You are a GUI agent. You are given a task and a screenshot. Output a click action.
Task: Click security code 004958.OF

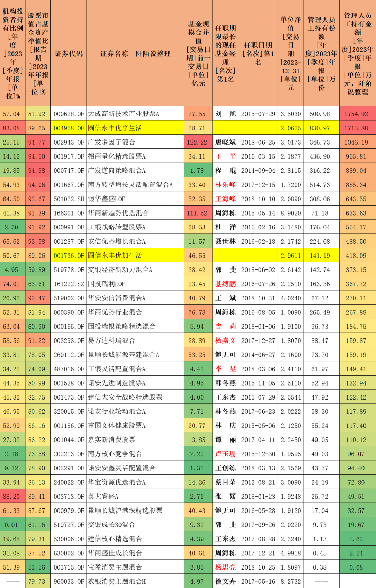point(69,128)
